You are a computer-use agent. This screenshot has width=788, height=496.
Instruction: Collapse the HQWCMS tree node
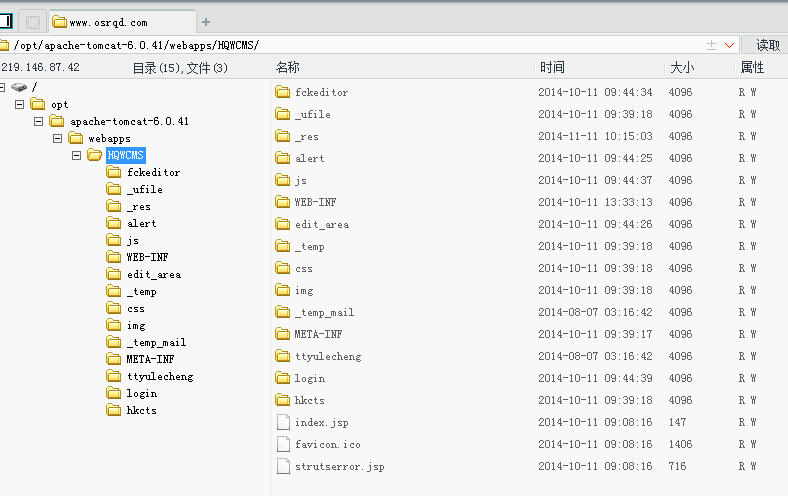point(76,155)
